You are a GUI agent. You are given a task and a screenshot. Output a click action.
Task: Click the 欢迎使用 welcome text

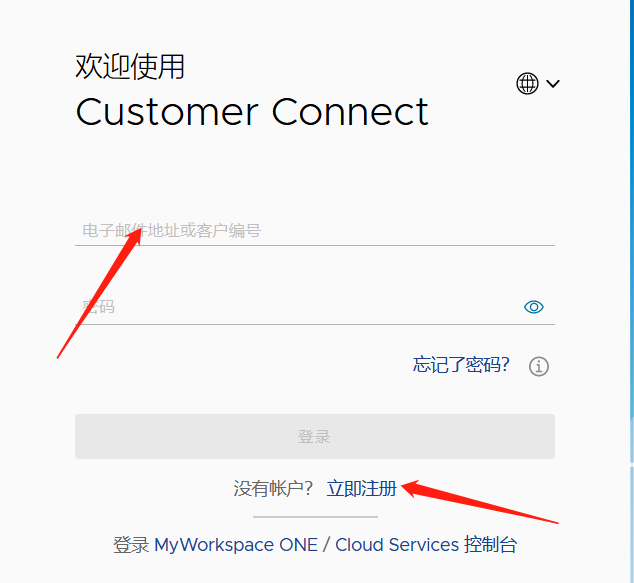(x=130, y=66)
